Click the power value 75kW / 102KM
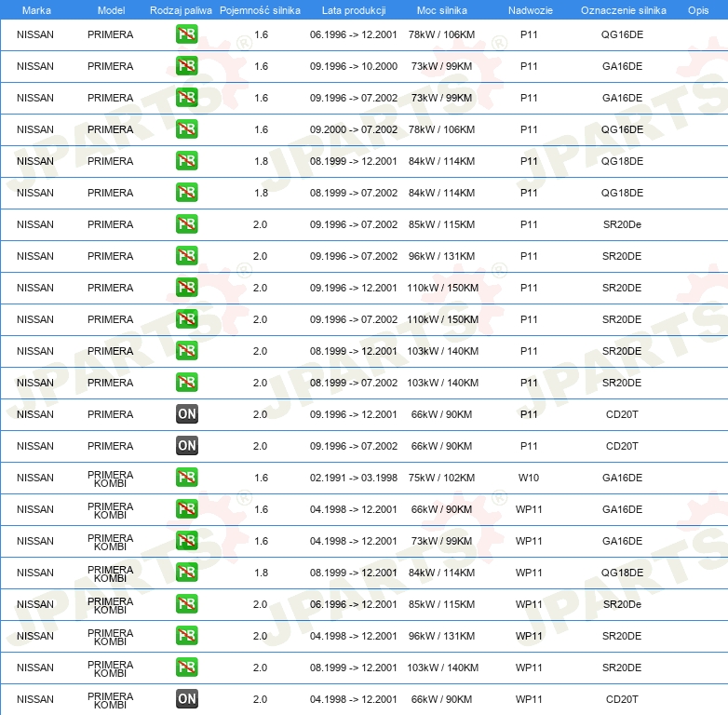This screenshot has height=715, width=728. click(x=441, y=478)
